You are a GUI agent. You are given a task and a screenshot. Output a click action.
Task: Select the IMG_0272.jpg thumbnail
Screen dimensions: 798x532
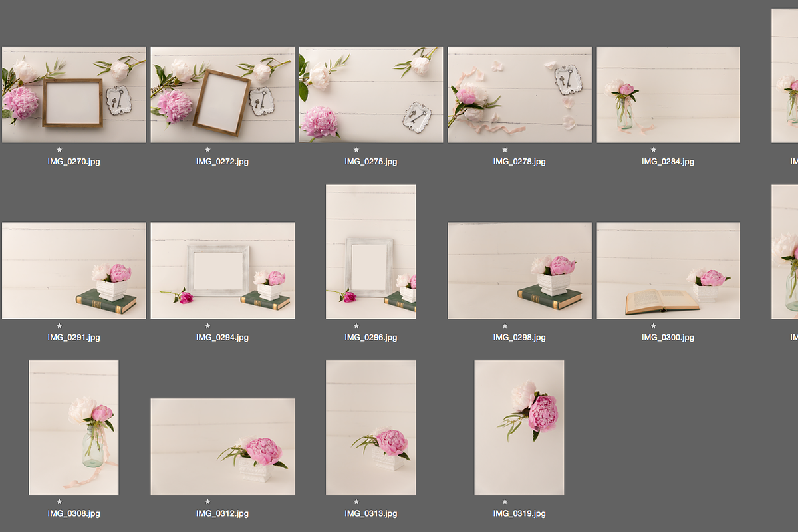(222, 94)
